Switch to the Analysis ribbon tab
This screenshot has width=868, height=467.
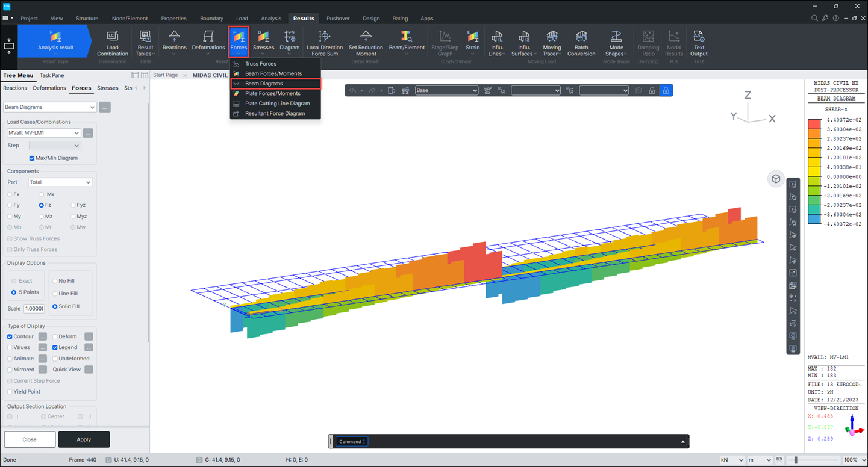(271, 19)
